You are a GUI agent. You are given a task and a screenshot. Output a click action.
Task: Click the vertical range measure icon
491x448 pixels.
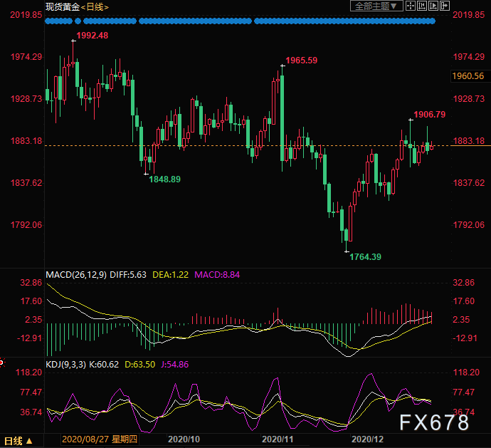click(x=423, y=6)
